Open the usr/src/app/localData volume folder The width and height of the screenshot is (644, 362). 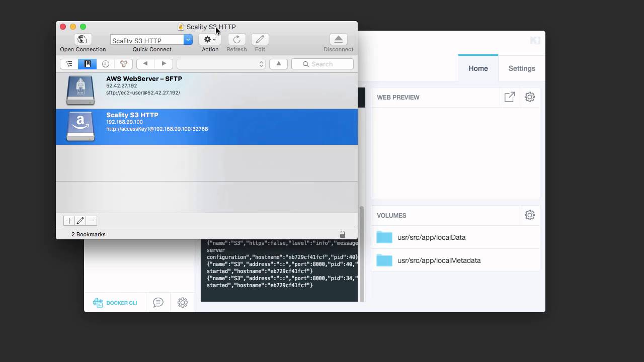455,237
